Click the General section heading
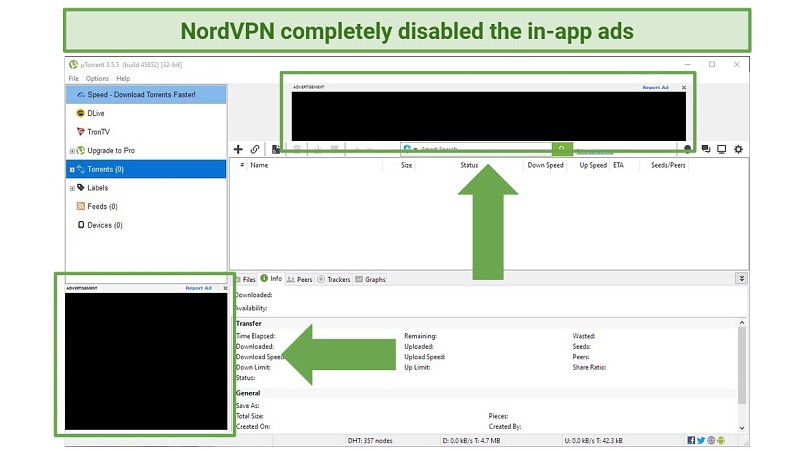 click(x=248, y=393)
